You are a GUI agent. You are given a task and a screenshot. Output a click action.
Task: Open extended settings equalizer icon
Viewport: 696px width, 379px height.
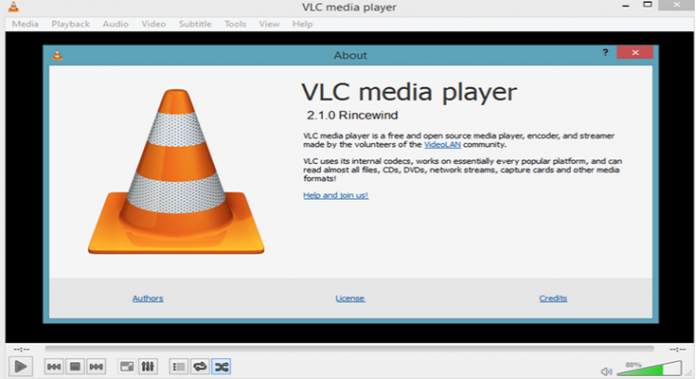coord(148,367)
